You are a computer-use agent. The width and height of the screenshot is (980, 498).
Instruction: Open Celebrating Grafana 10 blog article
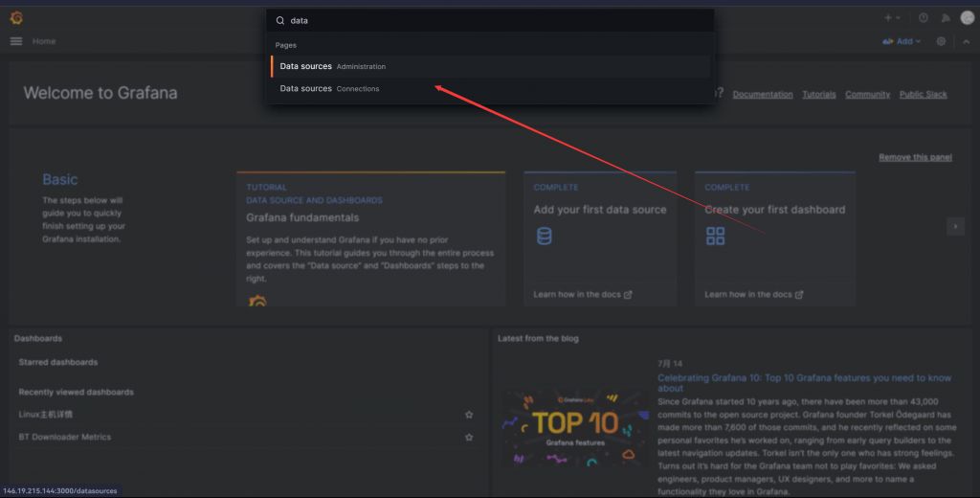click(804, 383)
